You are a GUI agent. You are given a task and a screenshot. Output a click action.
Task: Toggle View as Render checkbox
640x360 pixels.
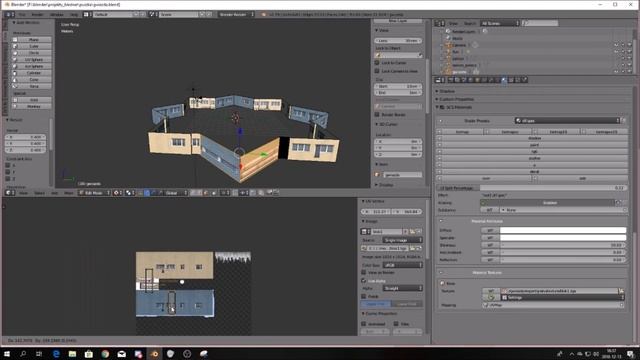click(364, 272)
